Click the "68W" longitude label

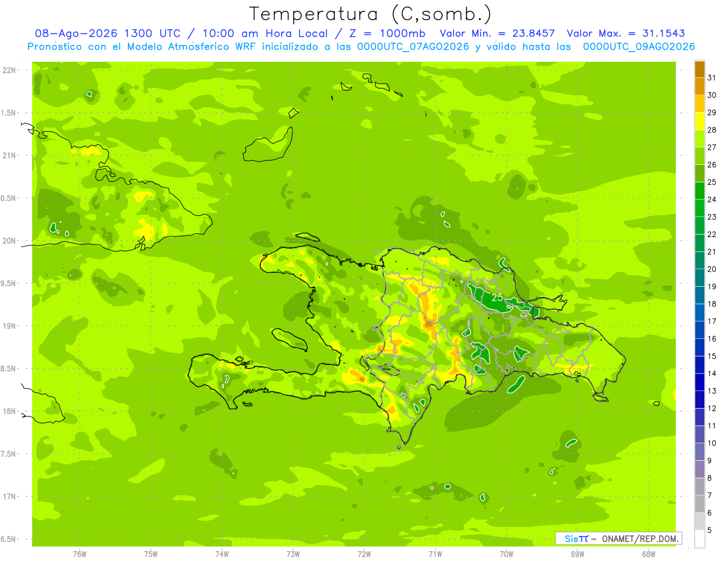click(x=649, y=554)
